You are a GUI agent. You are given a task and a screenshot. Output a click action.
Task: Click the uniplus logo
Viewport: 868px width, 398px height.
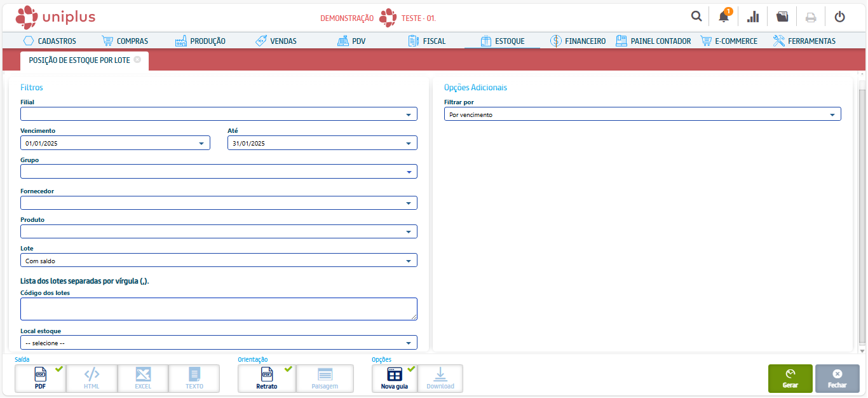pyautogui.click(x=55, y=17)
